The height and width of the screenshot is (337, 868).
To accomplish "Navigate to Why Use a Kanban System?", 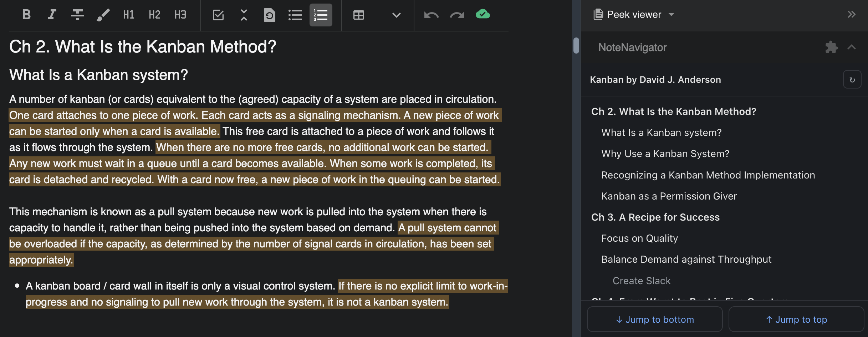I will pos(665,154).
